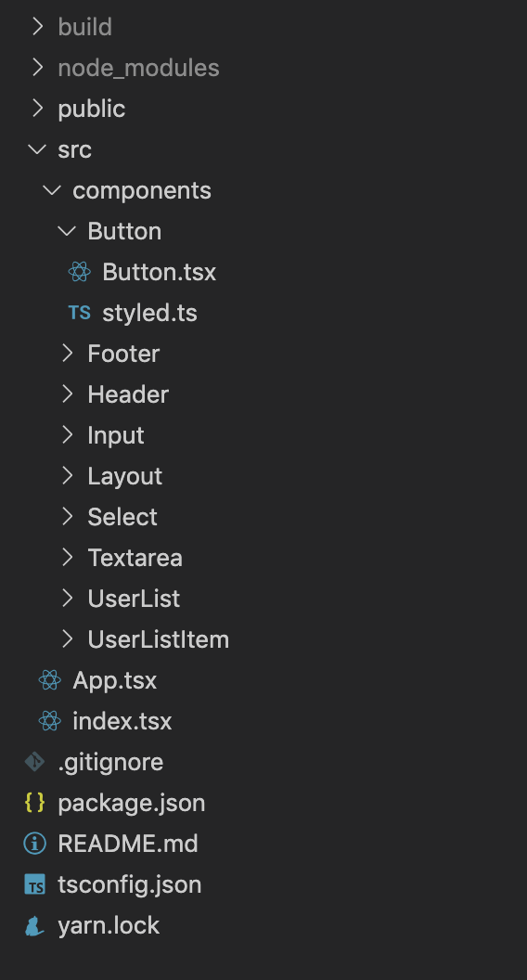Collapse the src folder chevron
This screenshot has width=527, height=980.
37,149
